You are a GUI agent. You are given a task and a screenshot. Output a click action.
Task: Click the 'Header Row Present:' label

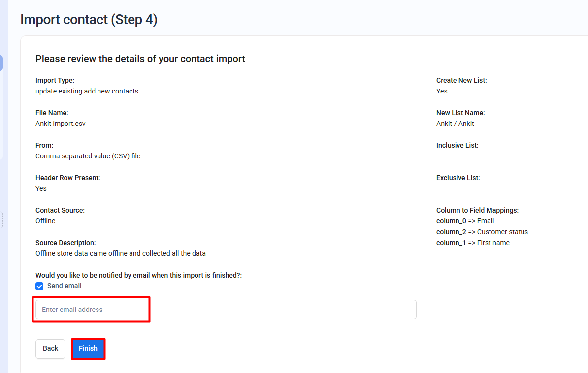click(67, 178)
